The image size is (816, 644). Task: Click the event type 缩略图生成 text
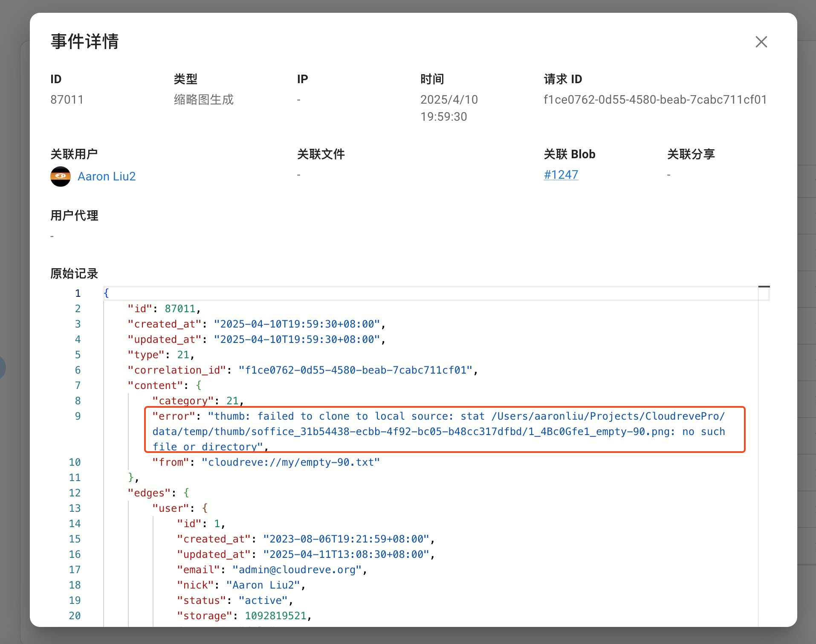(x=203, y=100)
